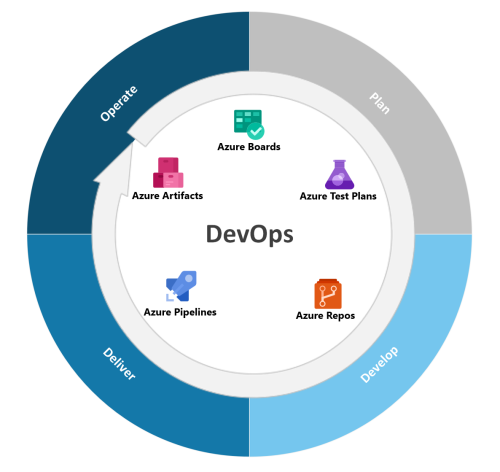Select the Azure Boards label
500x472 pixels.
click(x=249, y=147)
